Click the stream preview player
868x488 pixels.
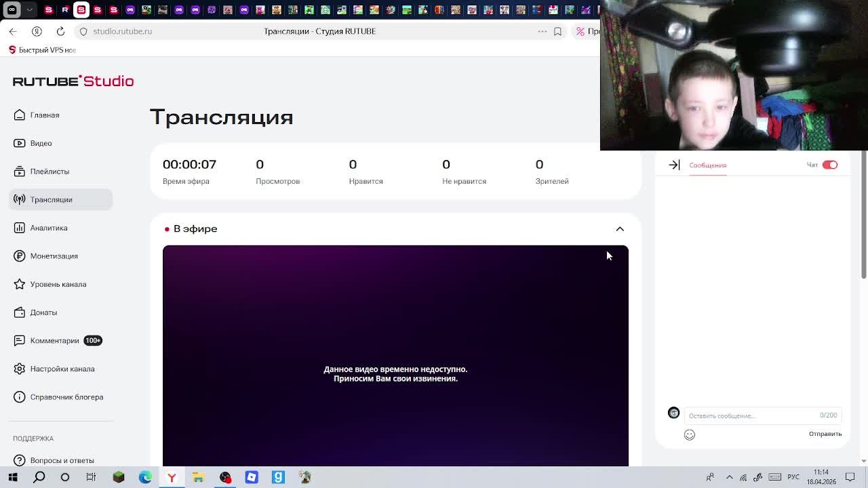click(x=395, y=355)
